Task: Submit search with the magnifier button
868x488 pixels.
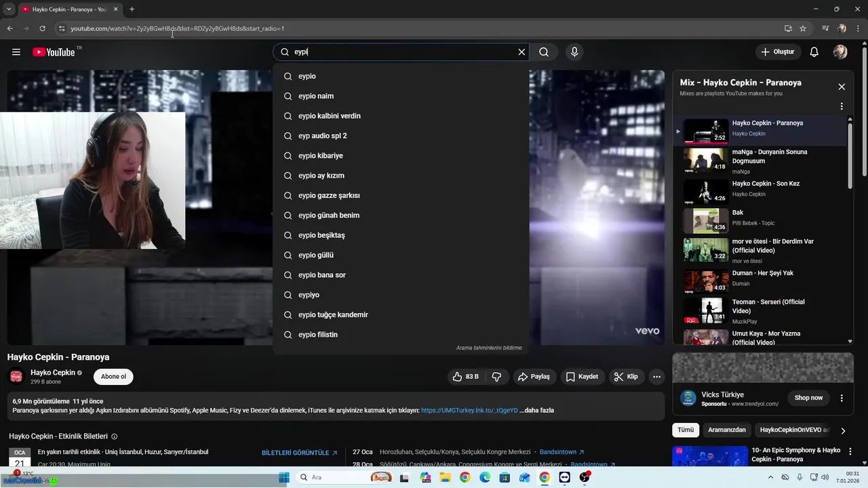Action: [x=544, y=52]
